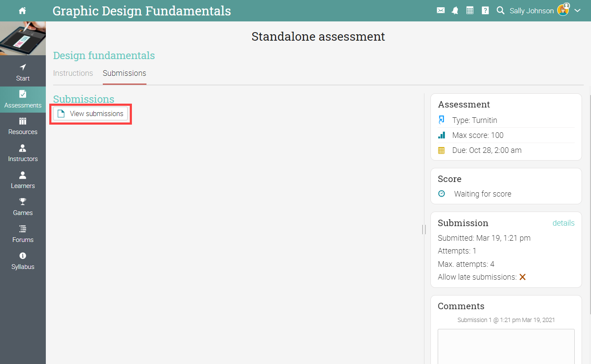Click the 'Max. attempts: 4' text
Screen dimensions: 591x364
(466, 264)
